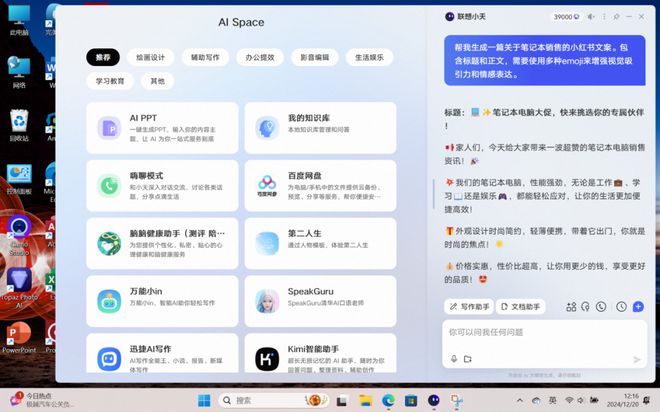Open the Windows Start menu
This screenshot has height=412, width=660.
204,400
